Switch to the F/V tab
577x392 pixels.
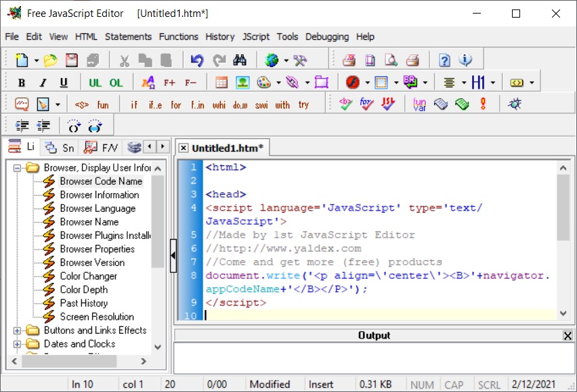pyautogui.click(x=101, y=148)
